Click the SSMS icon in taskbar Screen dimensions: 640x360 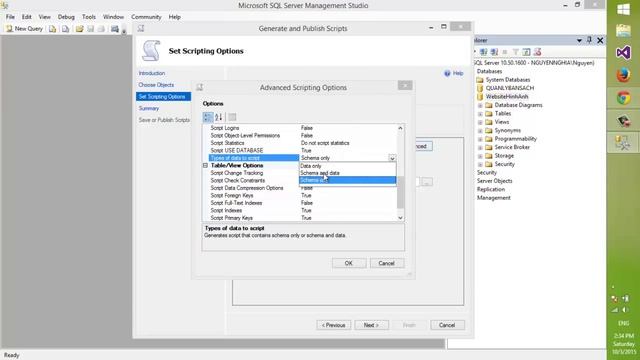tap(623, 143)
